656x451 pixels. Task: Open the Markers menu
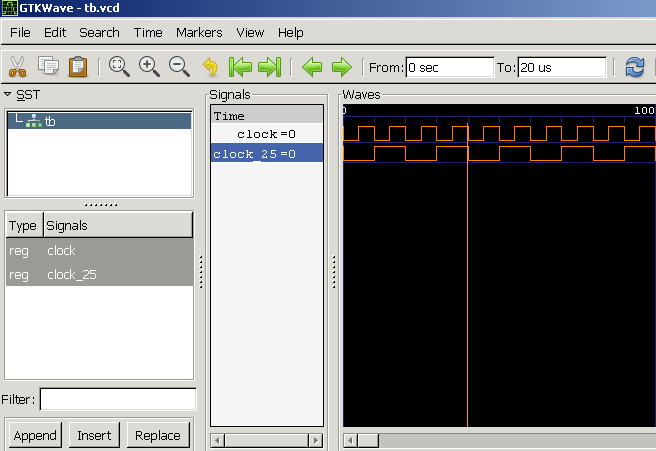pos(199,32)
